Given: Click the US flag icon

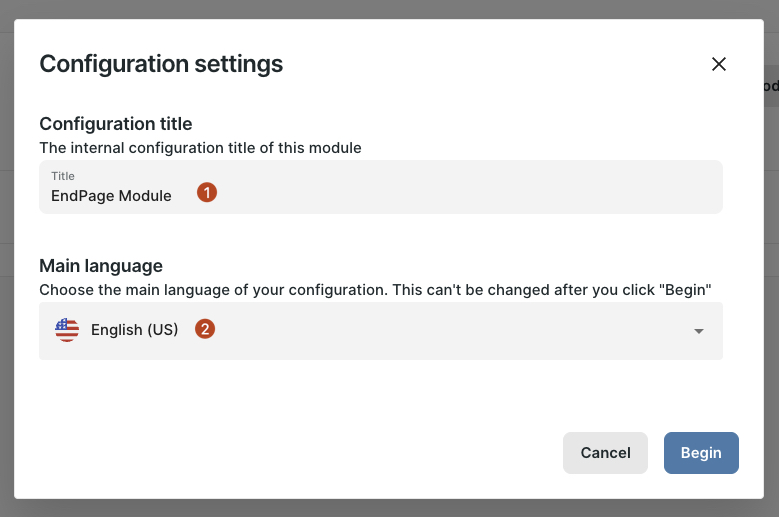Looking at the screenshot, I should [x=67, y=330].
